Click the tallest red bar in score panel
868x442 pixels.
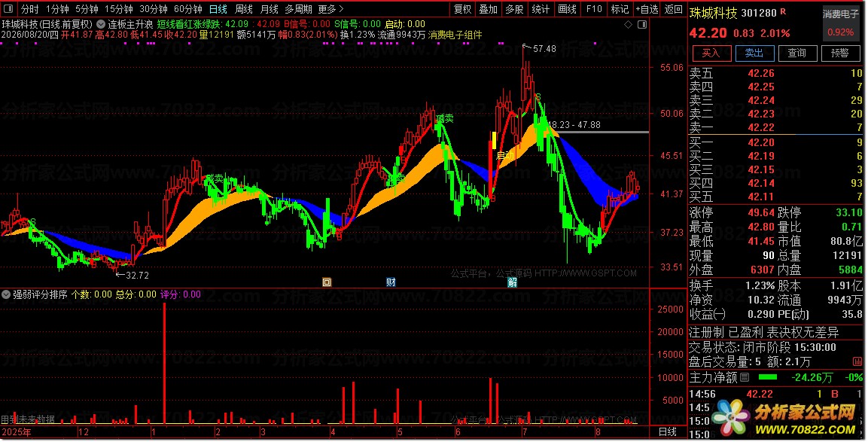[164, 364]
